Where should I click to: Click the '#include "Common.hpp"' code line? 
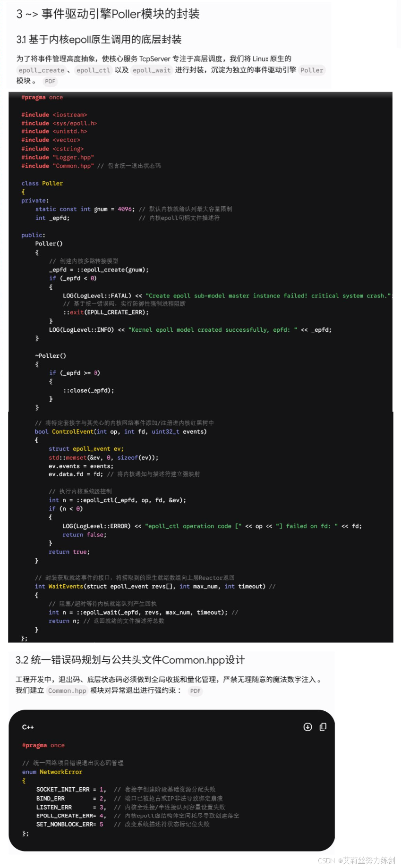click(58, 166)
